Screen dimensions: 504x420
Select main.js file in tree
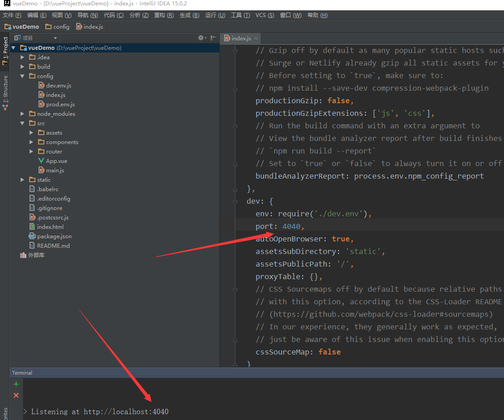52,171
